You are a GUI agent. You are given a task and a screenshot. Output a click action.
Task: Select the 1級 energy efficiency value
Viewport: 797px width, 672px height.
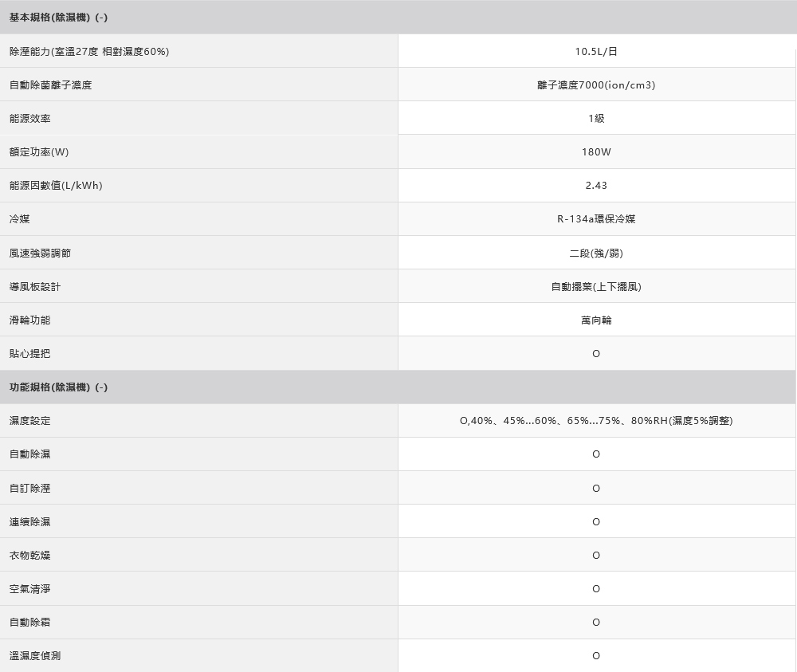point(596,119)
